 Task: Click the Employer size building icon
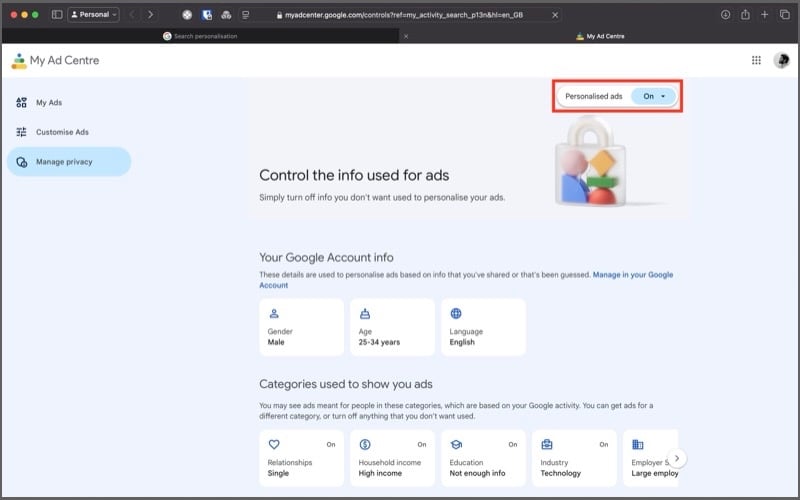coord(638,444)
